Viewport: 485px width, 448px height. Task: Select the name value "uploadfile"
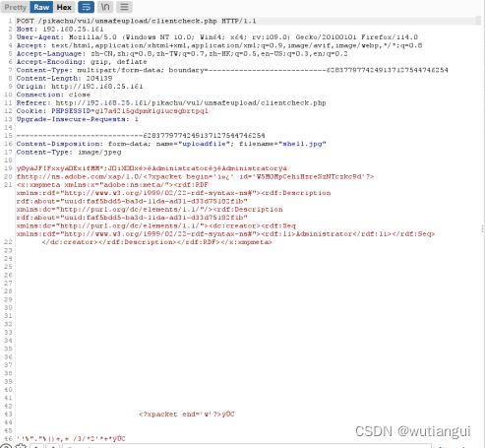pyautogui.click(x=204, y=144)
